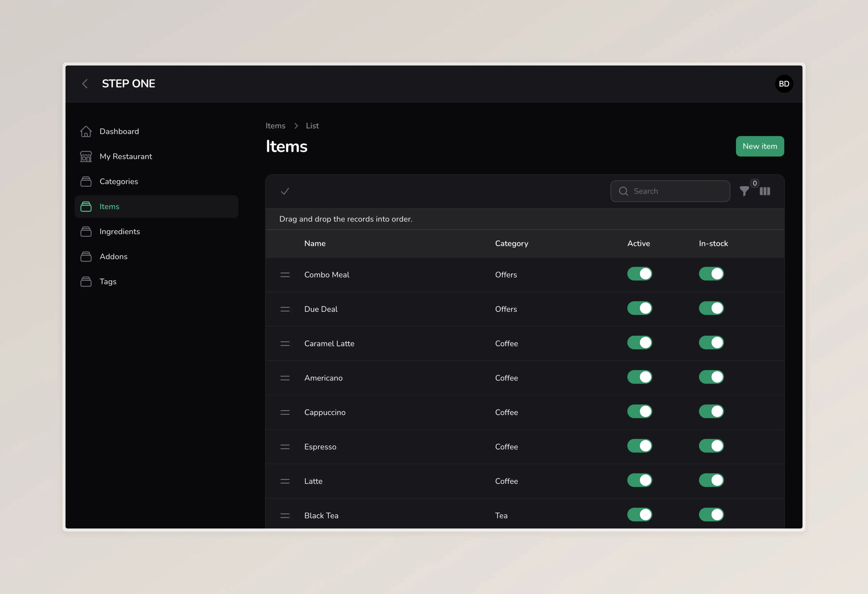This screenshot has height=594, width=868.
Task: Focus the Search input field
Action: click(x=670, y=191)
